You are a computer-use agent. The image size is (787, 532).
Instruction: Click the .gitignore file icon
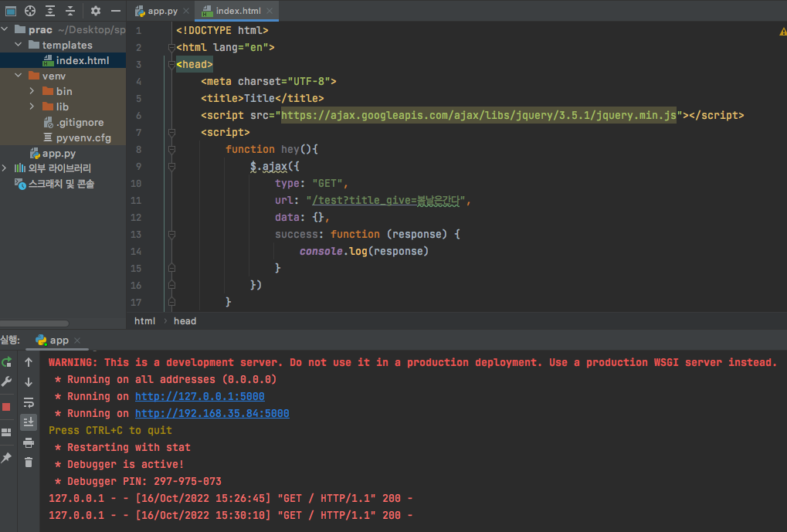point(48,123)
